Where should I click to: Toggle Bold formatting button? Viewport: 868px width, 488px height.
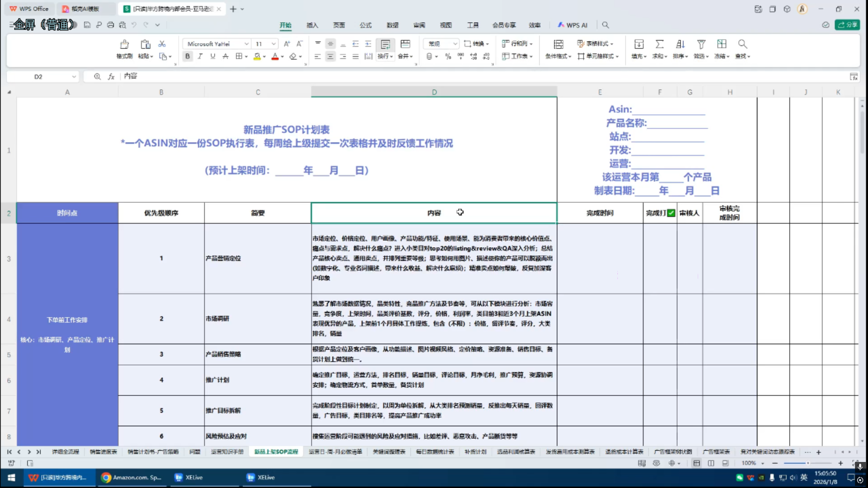point(188,56)
